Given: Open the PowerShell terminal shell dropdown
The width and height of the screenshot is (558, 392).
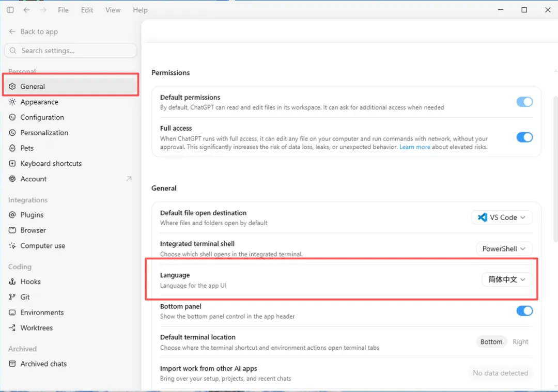Looking at the screenshot, I should [504, 248].
